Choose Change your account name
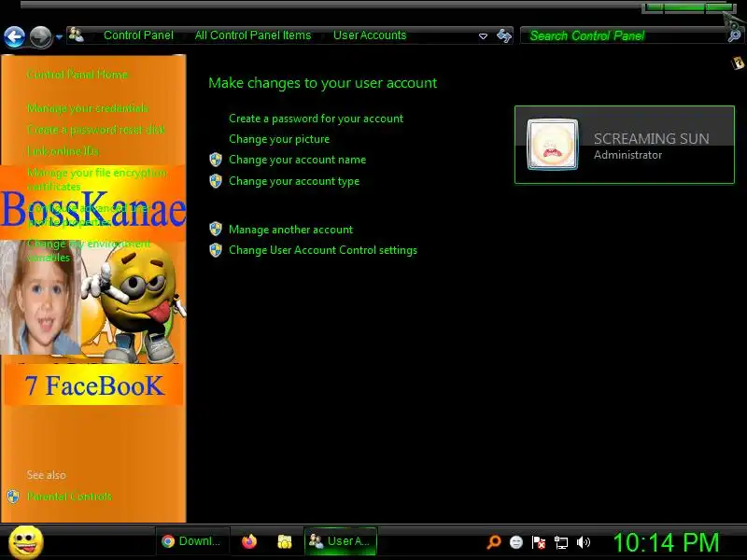 pos(297,160)
